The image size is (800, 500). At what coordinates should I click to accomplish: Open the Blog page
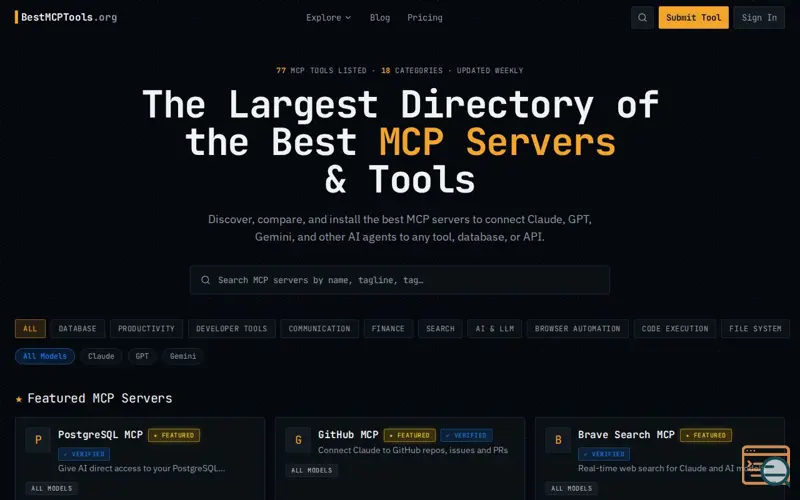click(380, 17)
